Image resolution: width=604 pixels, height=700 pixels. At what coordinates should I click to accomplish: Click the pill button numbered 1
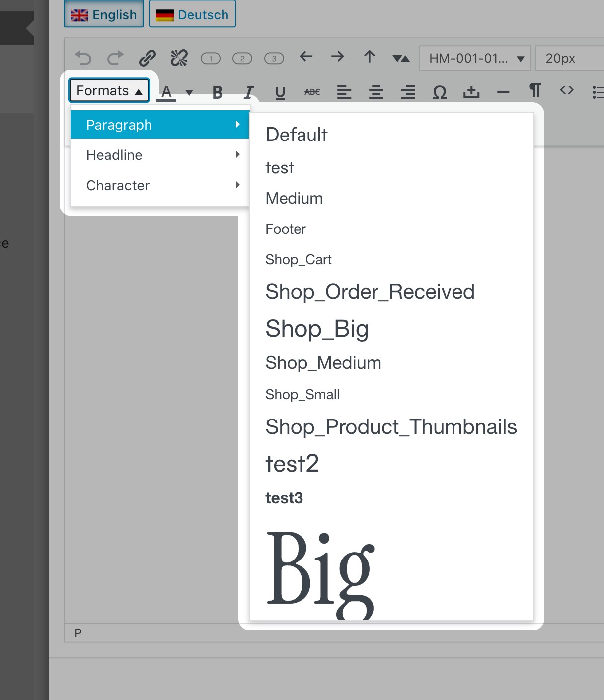(x=211, y=59)
